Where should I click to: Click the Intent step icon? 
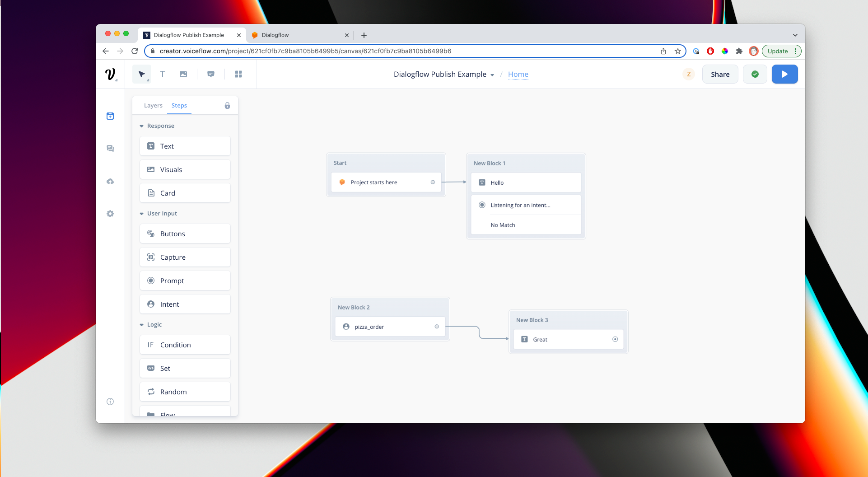[151, 304]
